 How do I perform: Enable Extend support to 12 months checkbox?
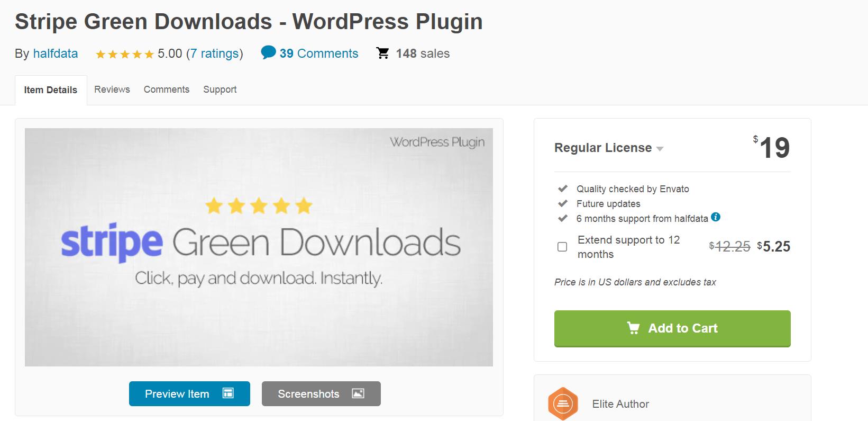[x=562, y=247]
